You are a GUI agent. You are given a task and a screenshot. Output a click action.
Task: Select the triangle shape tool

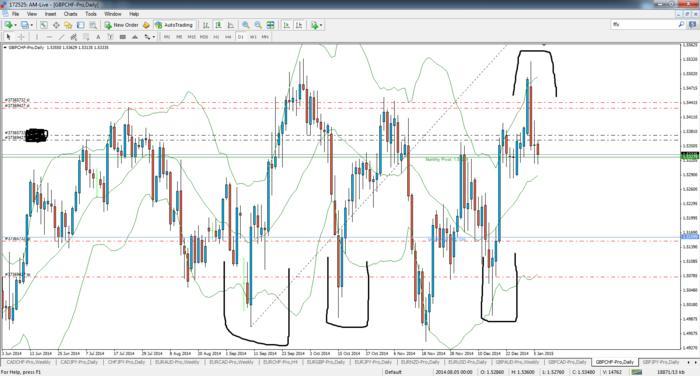tap(134, 37)
